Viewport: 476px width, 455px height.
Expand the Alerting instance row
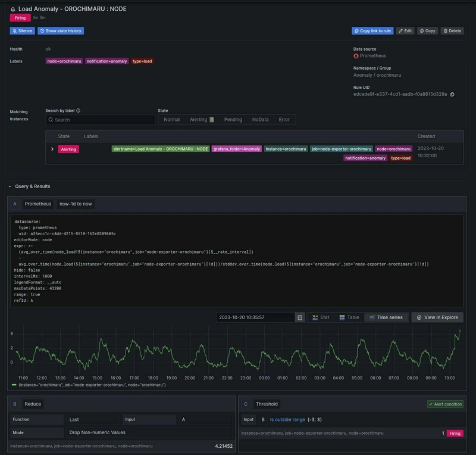pyautogui.click(x=52, y=149)
